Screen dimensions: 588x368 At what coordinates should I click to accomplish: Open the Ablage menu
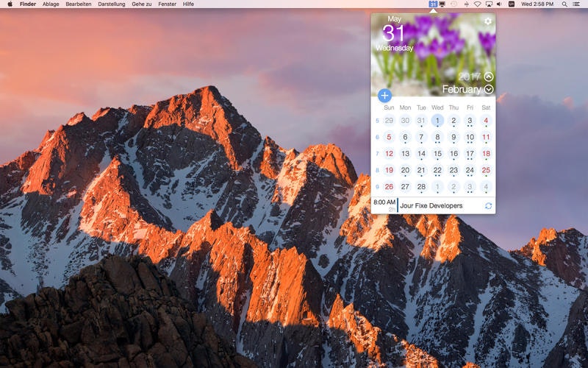point(51,4)
